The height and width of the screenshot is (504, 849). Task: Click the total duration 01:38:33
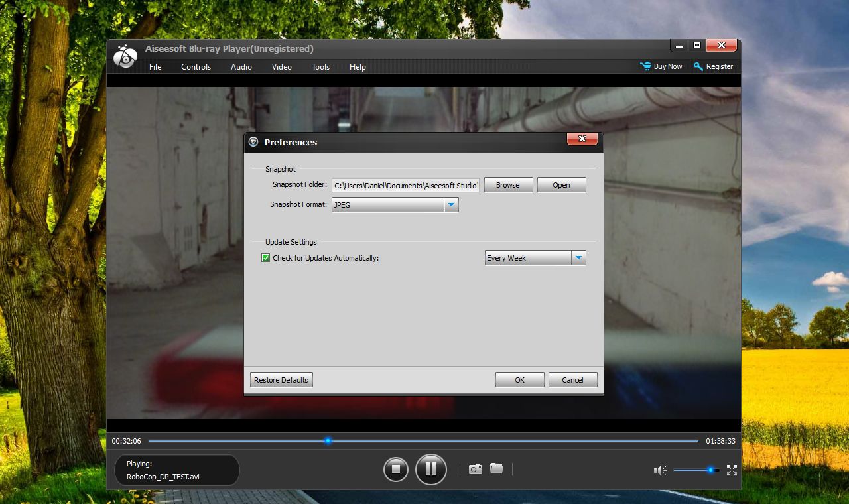[720, 441]
